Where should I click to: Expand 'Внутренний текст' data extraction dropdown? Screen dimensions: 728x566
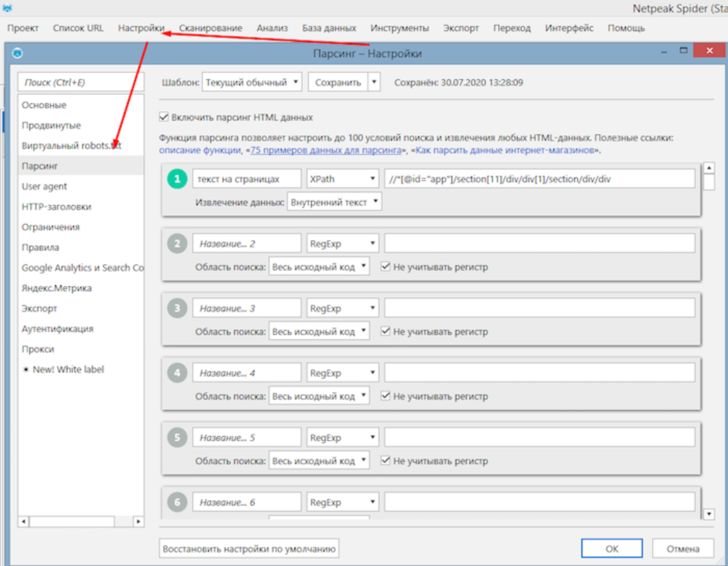(334, 202)
